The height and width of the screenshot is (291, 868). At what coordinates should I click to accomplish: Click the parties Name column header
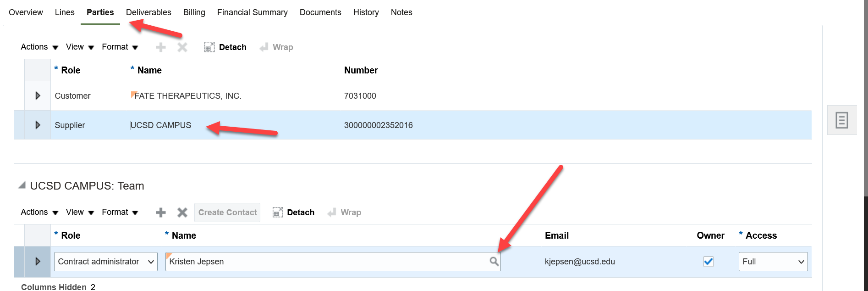[149, 70]
